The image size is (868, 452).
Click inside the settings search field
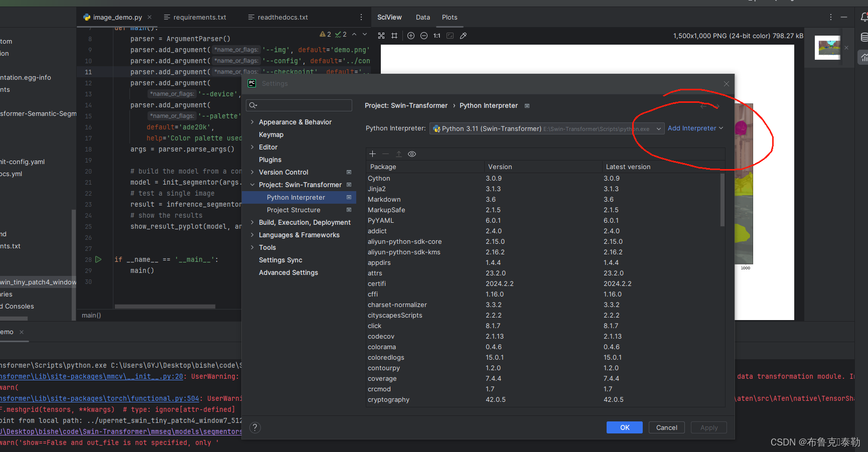point(299,105)
